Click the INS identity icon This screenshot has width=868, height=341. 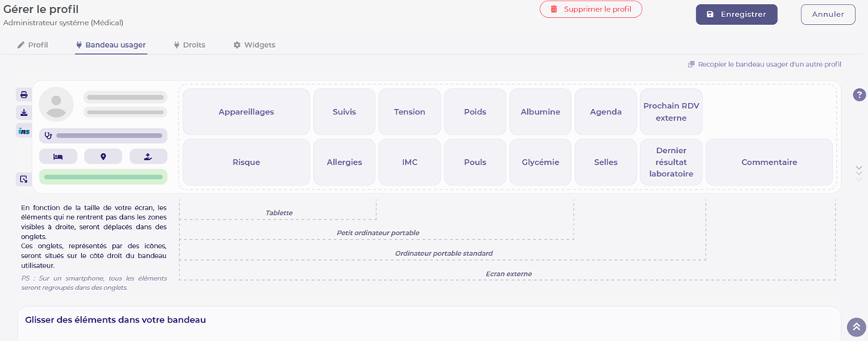point(24,131)
